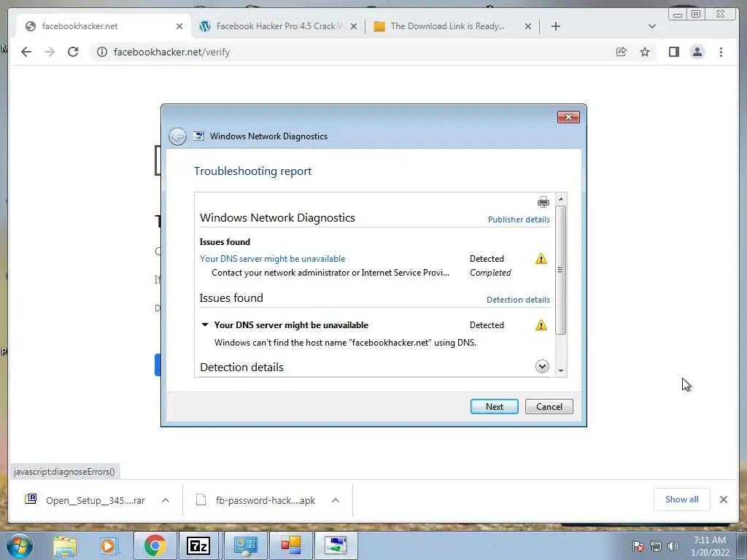Image resolution: width=747 pixels, height=560 pixels.
Task: Click the report's vertical scrollbar thumb
Action: pos(561,270)
